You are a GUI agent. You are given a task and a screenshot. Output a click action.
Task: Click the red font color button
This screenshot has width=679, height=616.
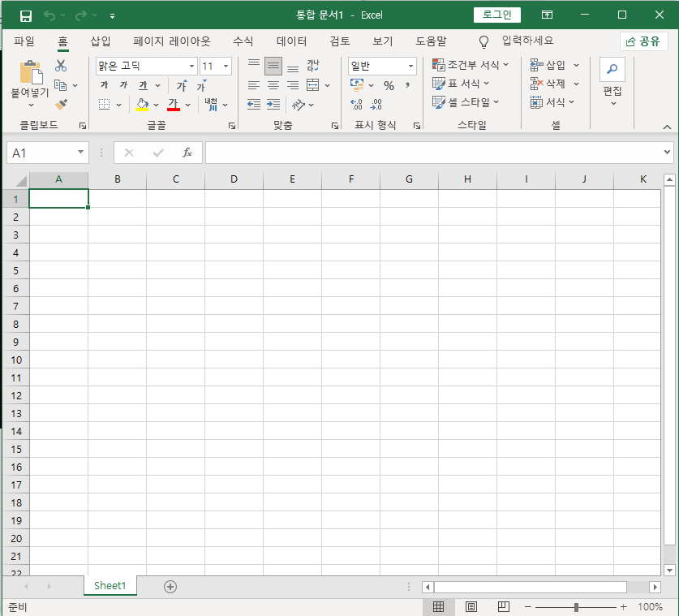coord(174,105)
